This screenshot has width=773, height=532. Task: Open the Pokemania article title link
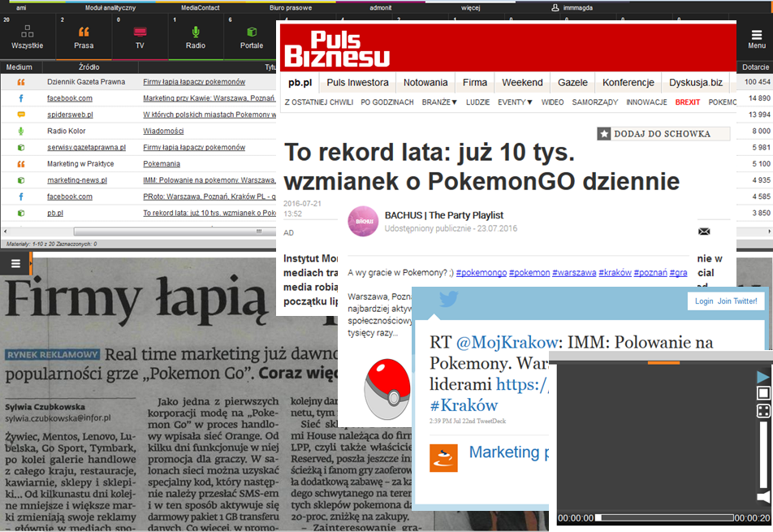[x=162, y=164]
